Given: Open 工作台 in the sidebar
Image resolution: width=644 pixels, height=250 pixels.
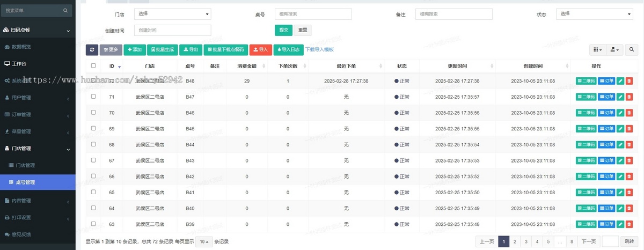Looking at the screenshot, I should (38, 63).
